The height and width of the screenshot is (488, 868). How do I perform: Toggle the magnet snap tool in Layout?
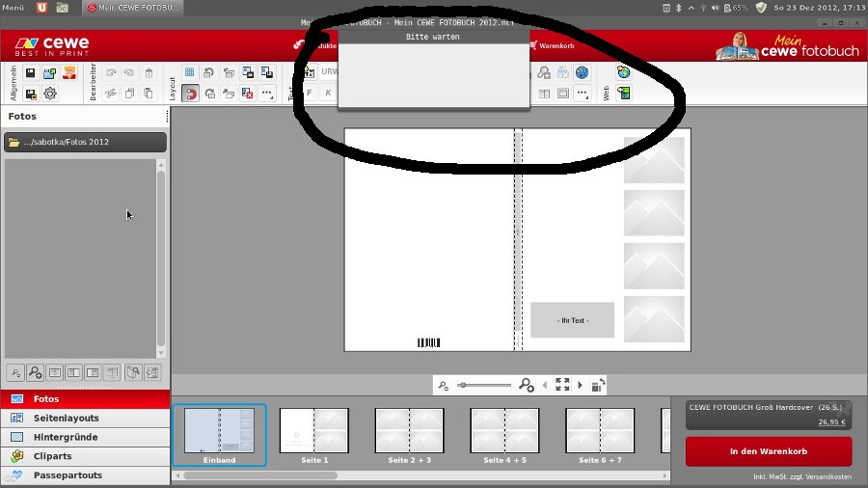(190, 94)
